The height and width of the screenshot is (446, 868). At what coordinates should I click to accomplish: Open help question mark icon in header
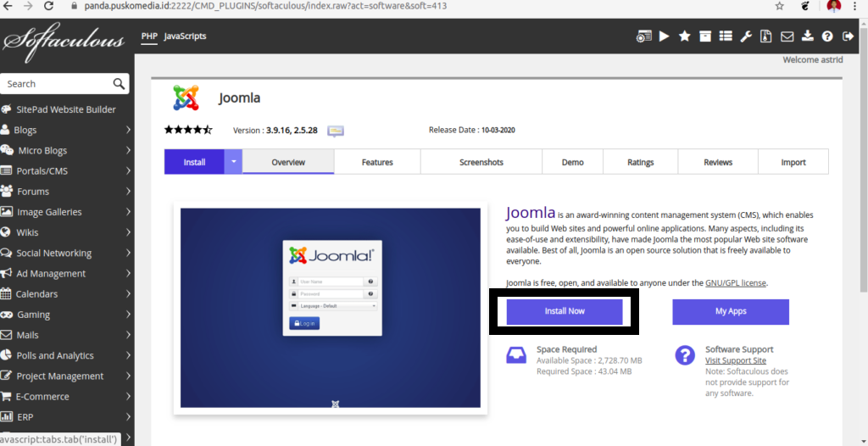827,36
